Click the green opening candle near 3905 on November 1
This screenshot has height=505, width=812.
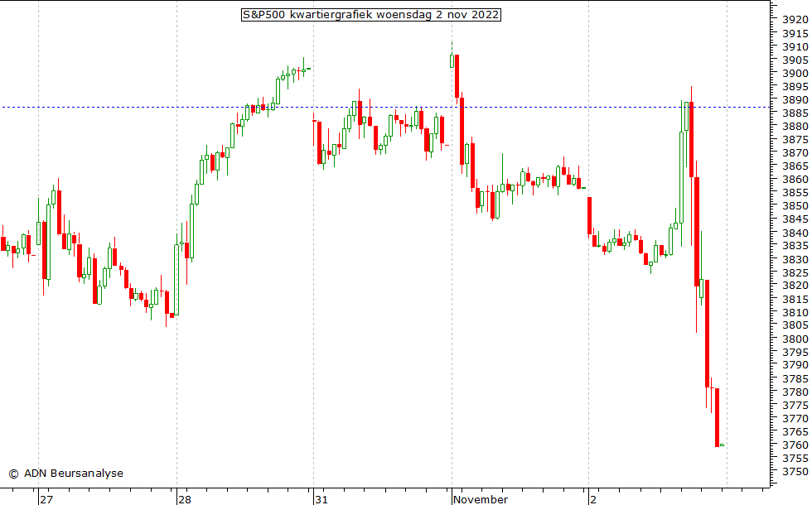[x=452, y=60]
